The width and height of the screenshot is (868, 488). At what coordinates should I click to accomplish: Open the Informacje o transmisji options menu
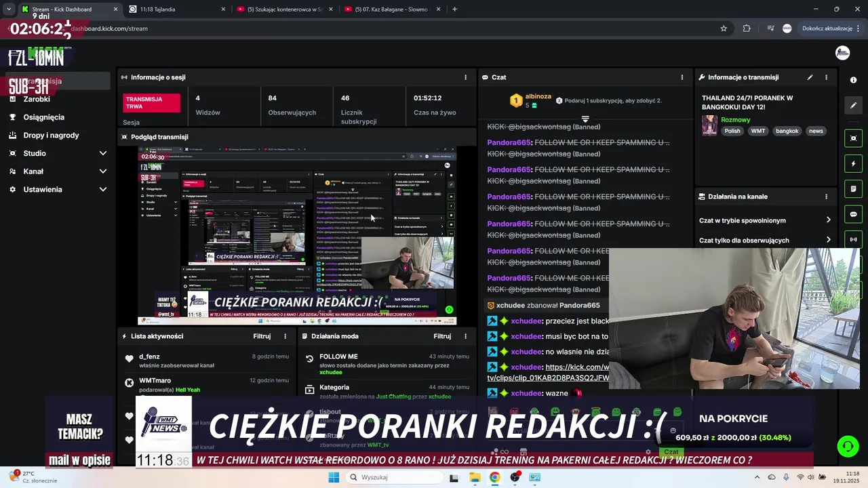coord(826,77)
